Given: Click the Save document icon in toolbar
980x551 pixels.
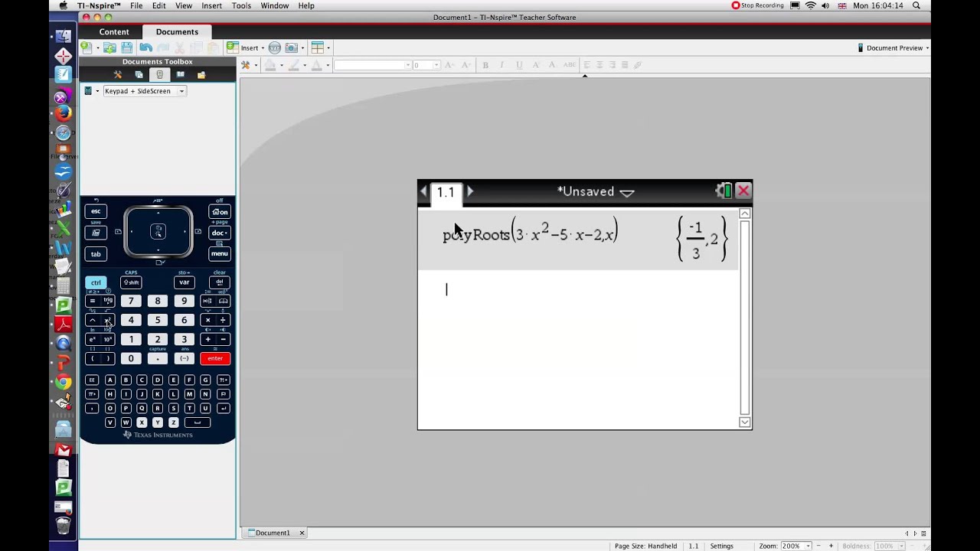Looking at the screenshot, I should click(x=127, y=47).
